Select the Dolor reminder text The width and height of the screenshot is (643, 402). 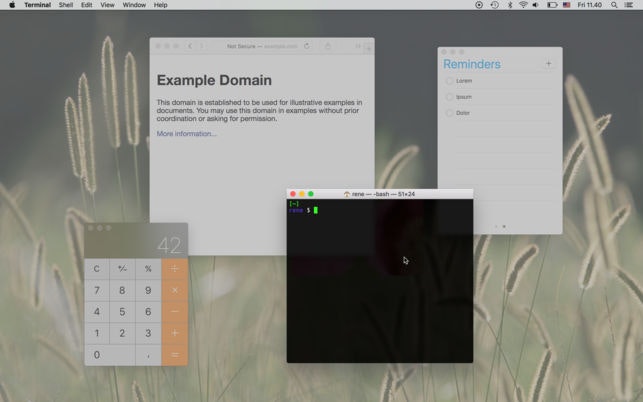(x=463, y=113)
